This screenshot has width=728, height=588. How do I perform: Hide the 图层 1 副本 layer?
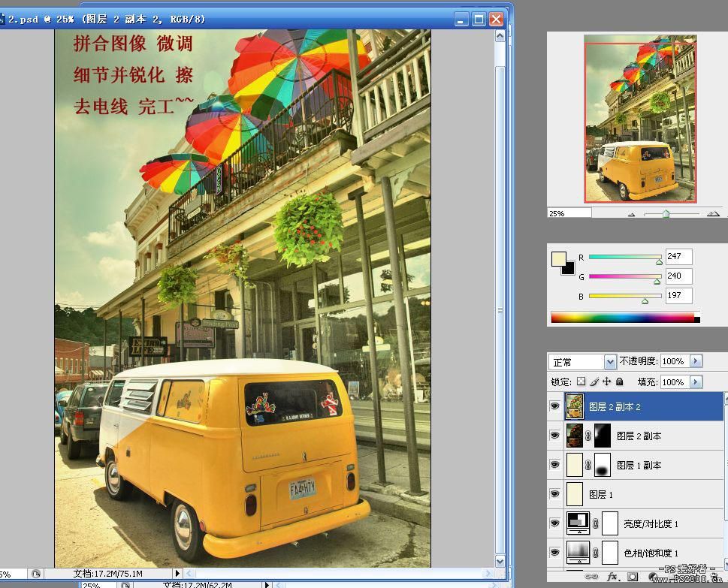coord(554,465)
